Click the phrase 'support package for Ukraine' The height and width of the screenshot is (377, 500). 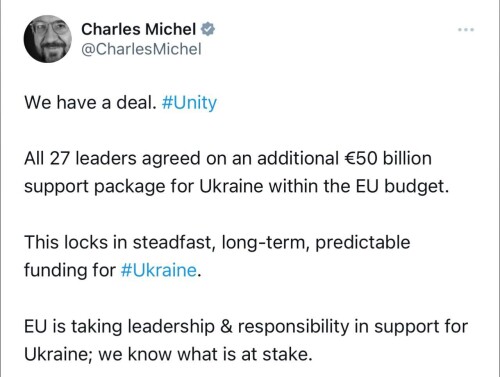(144, 186)
